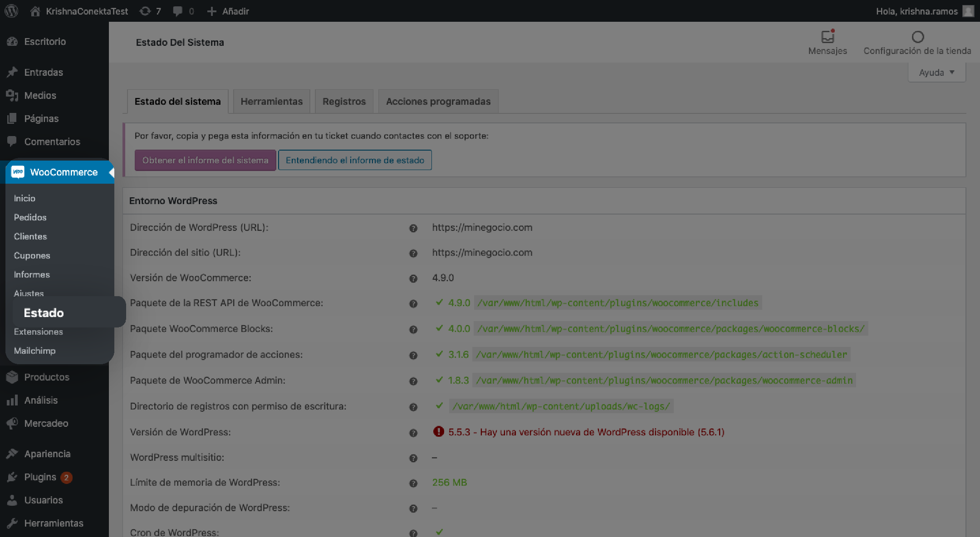980x537 pixels.
Task: Click help icon for Límite de memoria
Action: click(x=413, y=483)
